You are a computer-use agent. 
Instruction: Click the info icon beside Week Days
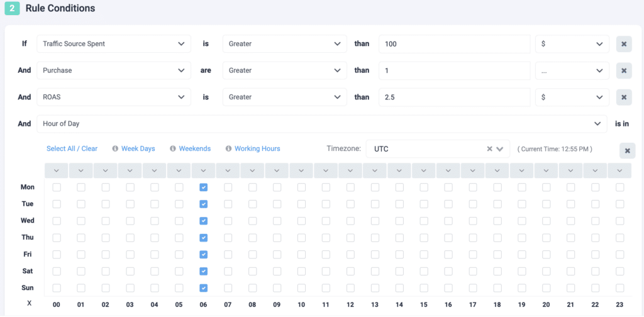(x=116, y=148)
